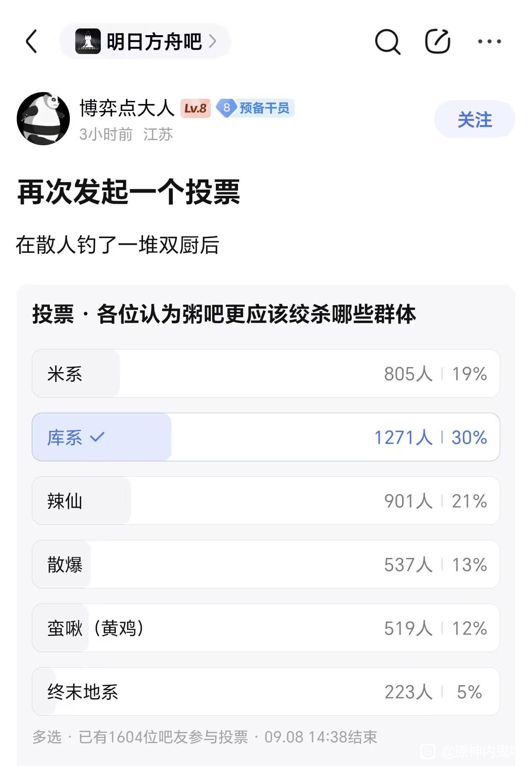
Task: Tap the 明日方舟吧 forum logo icon
Action: (88, 41)
